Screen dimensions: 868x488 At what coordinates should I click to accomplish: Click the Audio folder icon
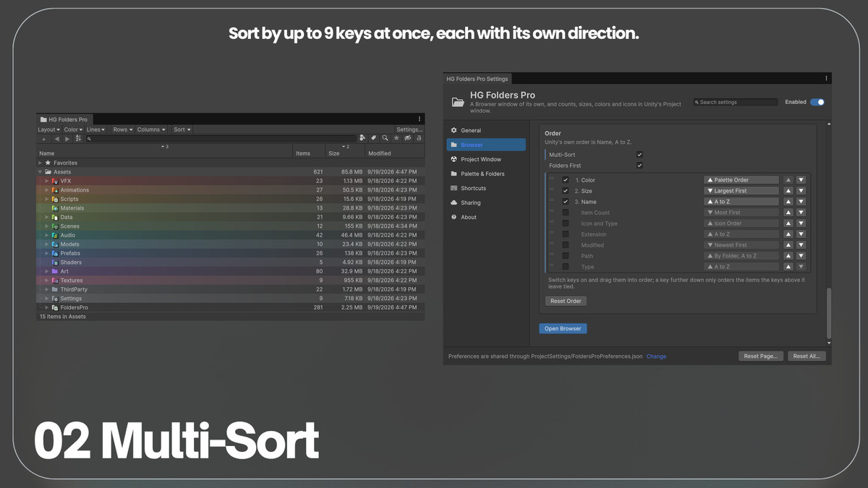(x=55, y=235)
